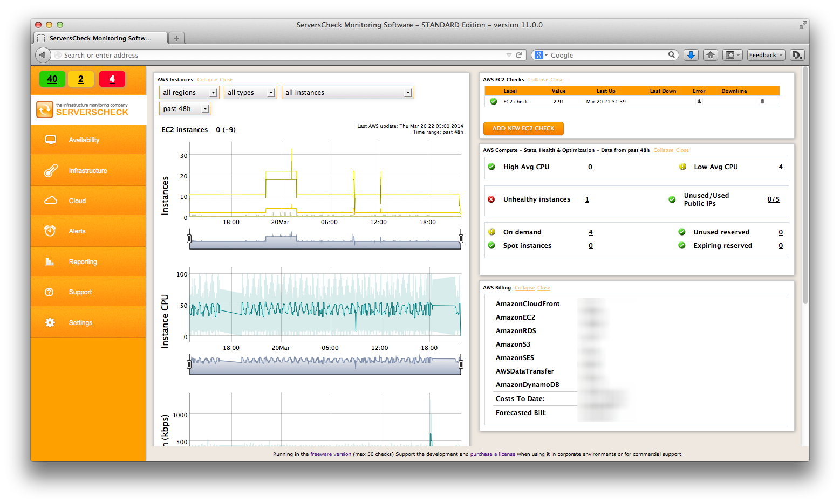Follow the purchase a license link
Viewport: 840px width, 504px height.
pos(492,454)
